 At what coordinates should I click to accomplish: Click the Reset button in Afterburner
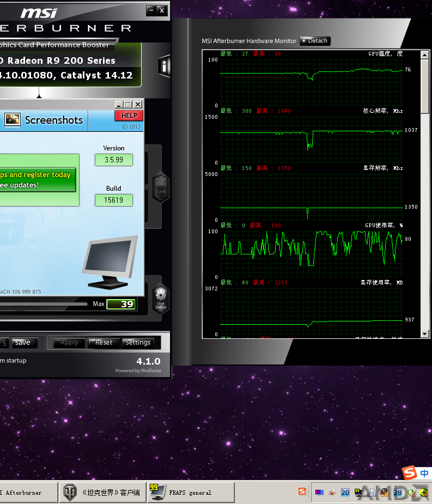coord(104,343)
